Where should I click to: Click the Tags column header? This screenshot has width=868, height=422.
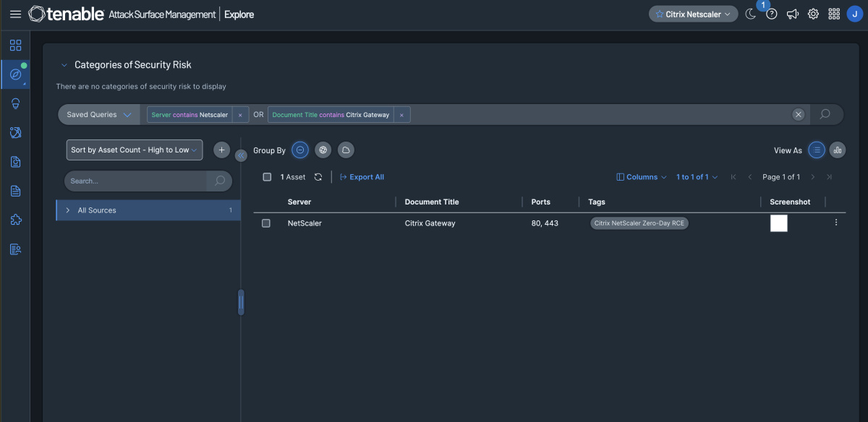pyautogui.click(x=597, y=202)
